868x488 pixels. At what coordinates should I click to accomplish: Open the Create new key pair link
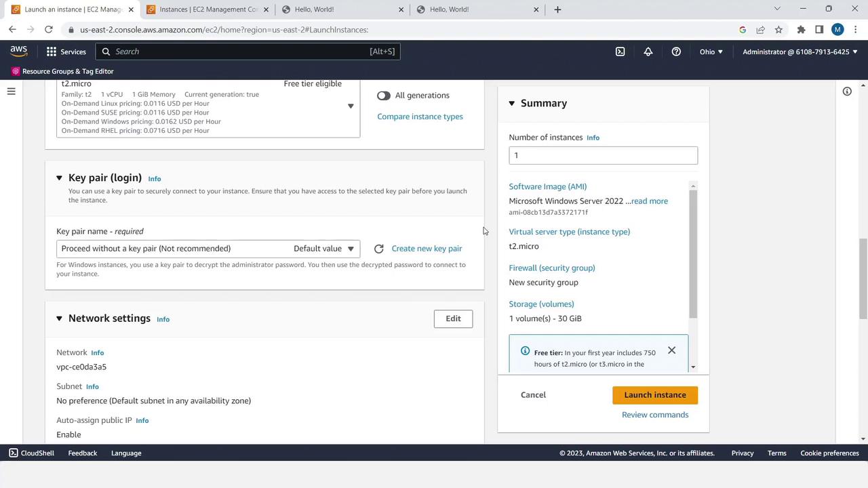pyautogui.click(x=427, y=249)
